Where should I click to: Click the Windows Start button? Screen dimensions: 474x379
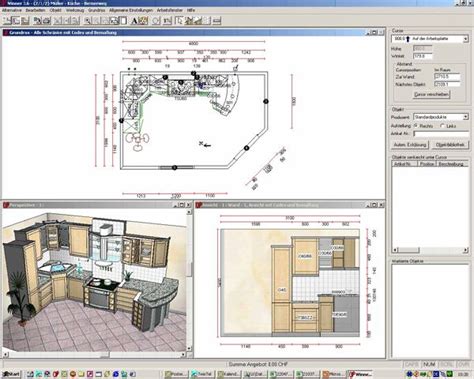[x=11, y=374]
